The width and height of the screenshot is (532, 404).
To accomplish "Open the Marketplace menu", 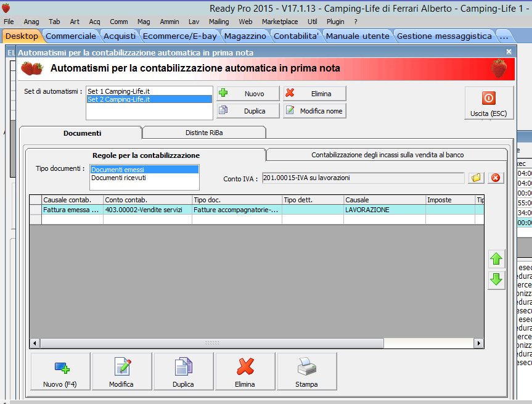I will [280, 22].
